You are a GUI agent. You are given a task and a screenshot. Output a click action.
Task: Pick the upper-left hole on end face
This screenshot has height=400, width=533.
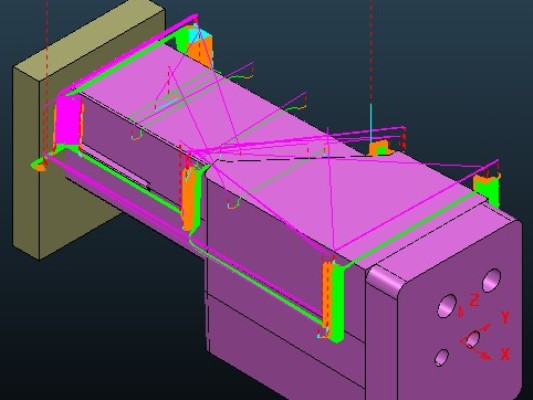447,306
